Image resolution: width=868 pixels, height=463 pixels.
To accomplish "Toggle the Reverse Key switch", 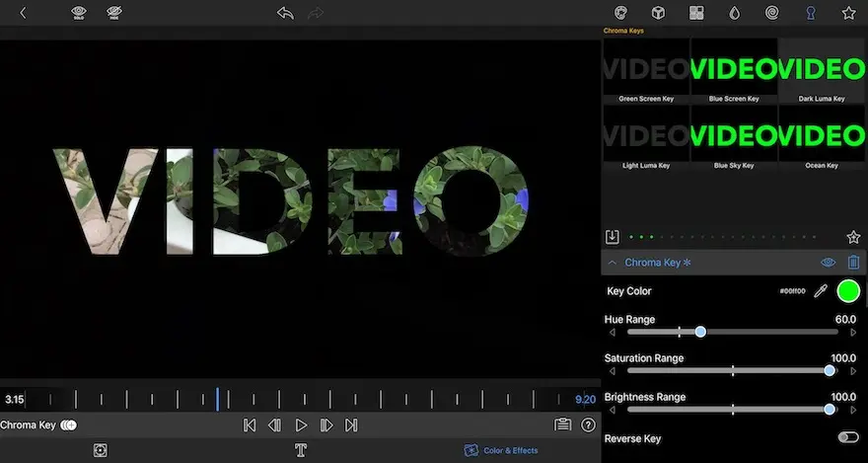I will coord(846,437).
